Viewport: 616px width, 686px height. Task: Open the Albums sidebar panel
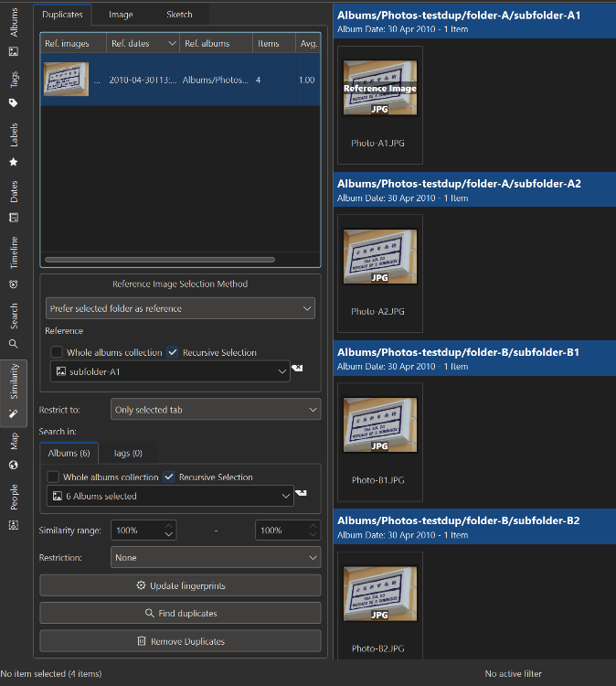(14, 31)
